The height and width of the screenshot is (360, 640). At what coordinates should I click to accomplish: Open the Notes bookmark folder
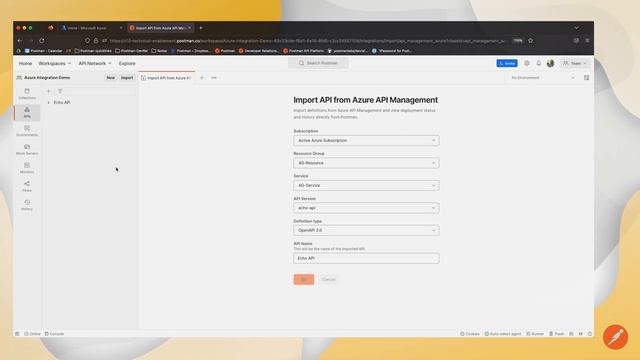pyautogui.click(x=159, y=51)
